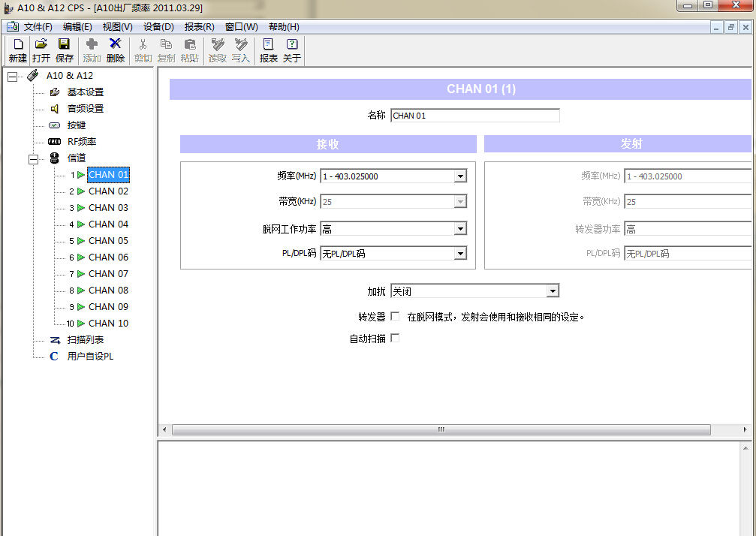The height and width of the screenshot is (536, 756).
Task: Click the 新建 (New) toolbar icon
Action: (17, 45)
